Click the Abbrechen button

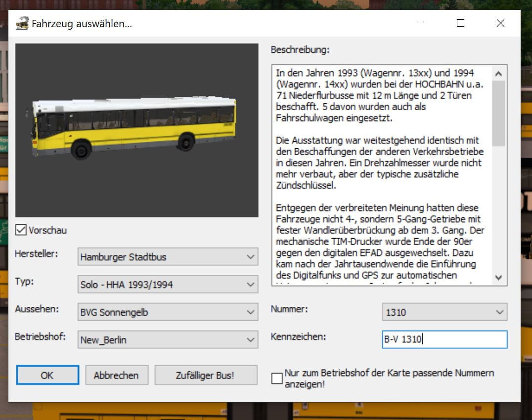tap(117, 375)
